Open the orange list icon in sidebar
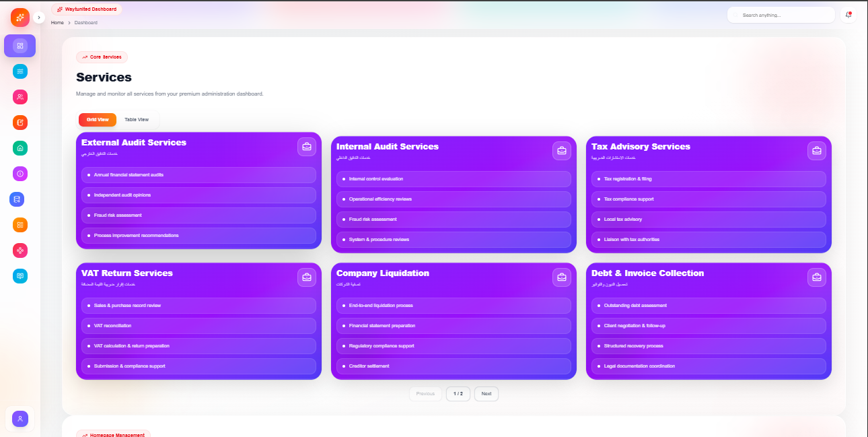The height and width of the screenshot is (437, 868). pyautogui.click(x=20, y=225)
